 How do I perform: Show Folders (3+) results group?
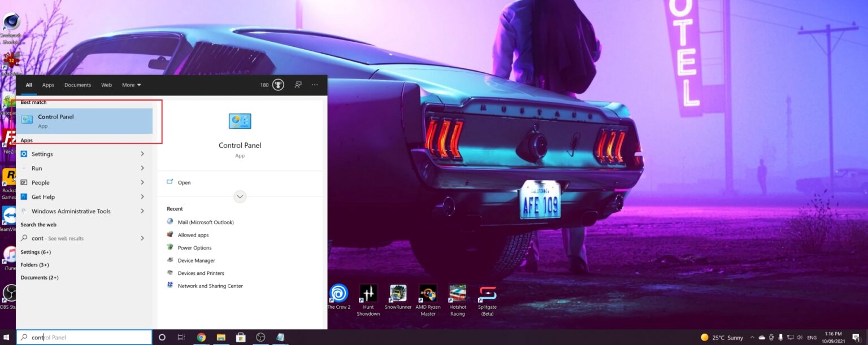point(34,265)
